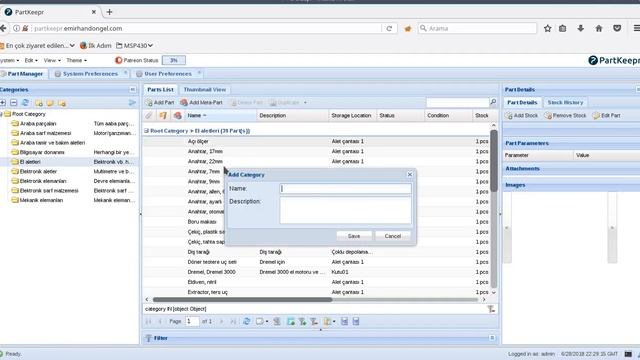The width and height of the screenshot is (640, 360).
Task: Click Cancel in Add Category dialog
Action: (393, 236)
